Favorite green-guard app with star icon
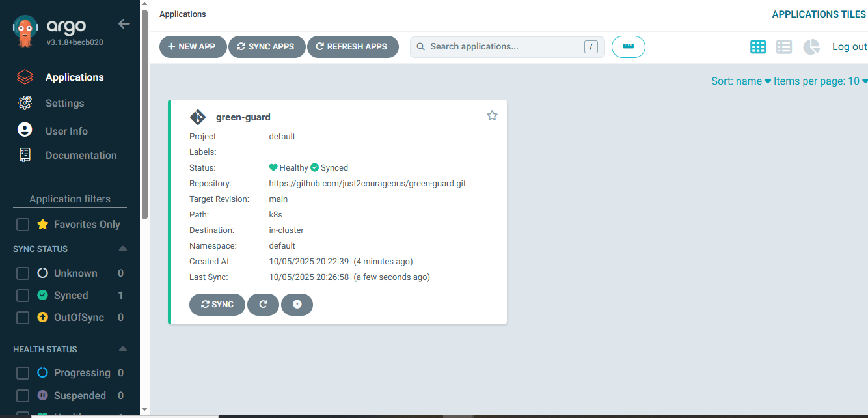This screenshot has height=418, width=868. pos(492,116)
